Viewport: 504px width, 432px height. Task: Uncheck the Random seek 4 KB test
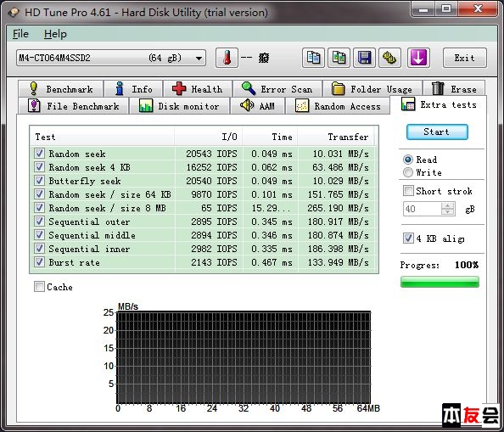tap(39, 167)
